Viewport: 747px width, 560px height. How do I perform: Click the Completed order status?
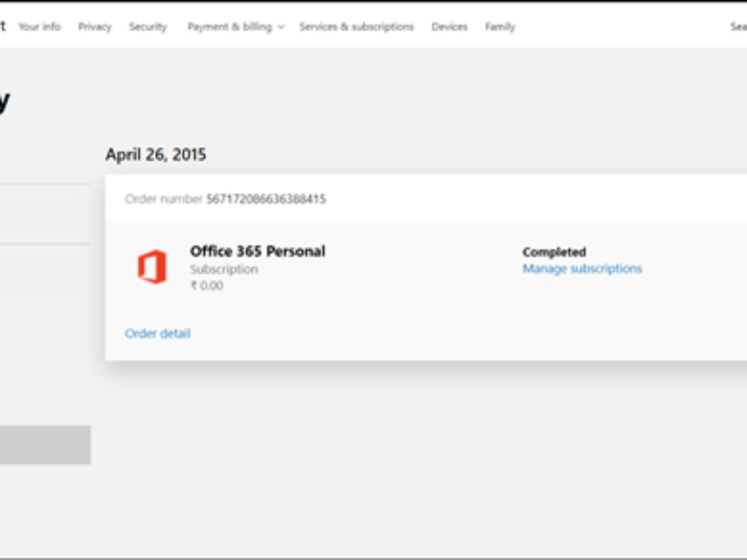point(554,252)
